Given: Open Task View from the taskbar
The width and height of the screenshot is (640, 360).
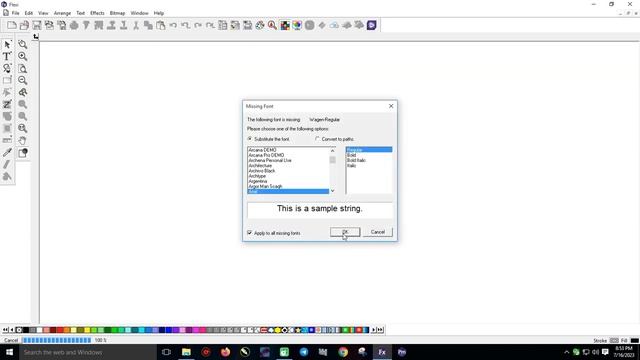Looking at the screenshot, I should [166, 352].
